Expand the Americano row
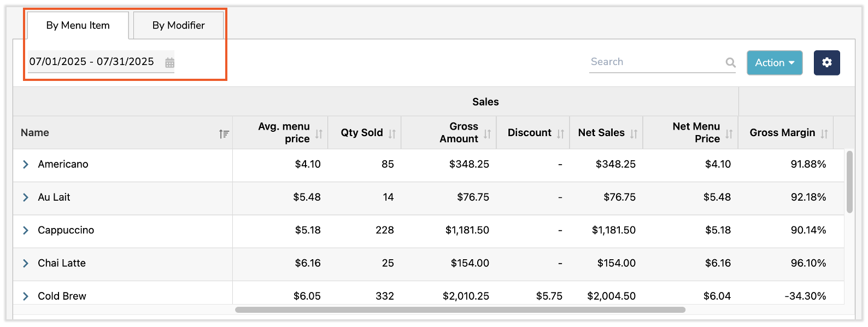868x327 pixels. click(26, 165)
